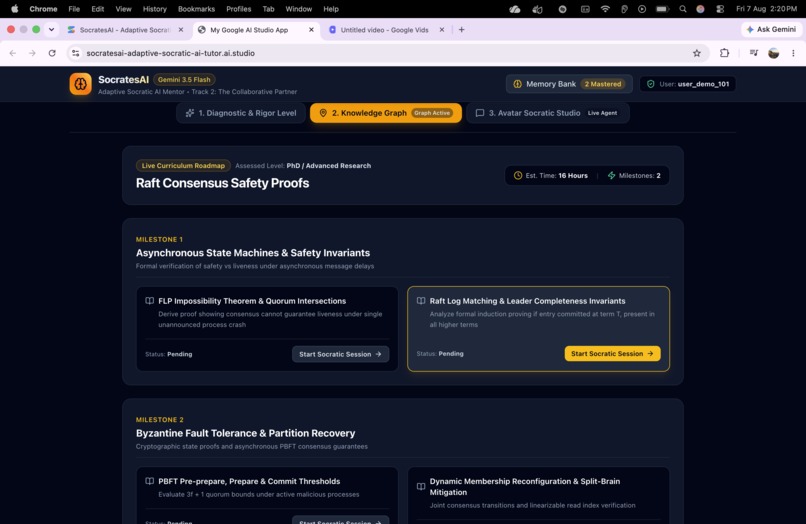Screen dimensions: 806x524
Task: Switch to Untitled video - Google Vids tab
Action: click(x=384, y=30)
